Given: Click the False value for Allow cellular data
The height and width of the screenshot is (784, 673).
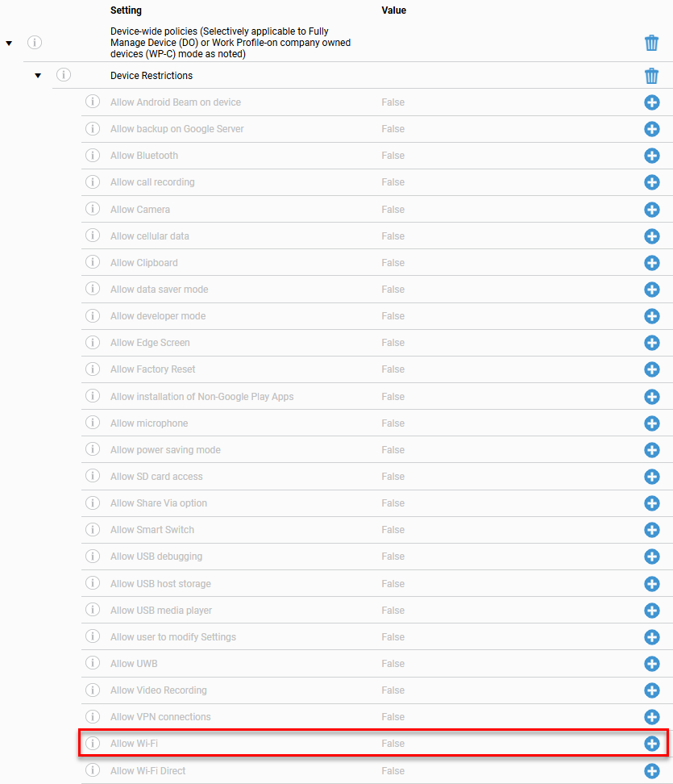Looking at the screenshot, I should 393,236.
